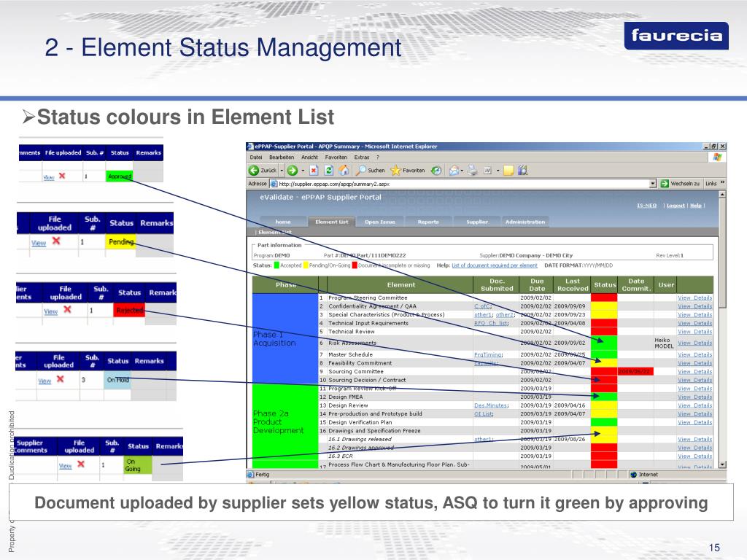Viewport: 747px width, 560px height.
Task: Click the Logout link
Action: (676, 205)
